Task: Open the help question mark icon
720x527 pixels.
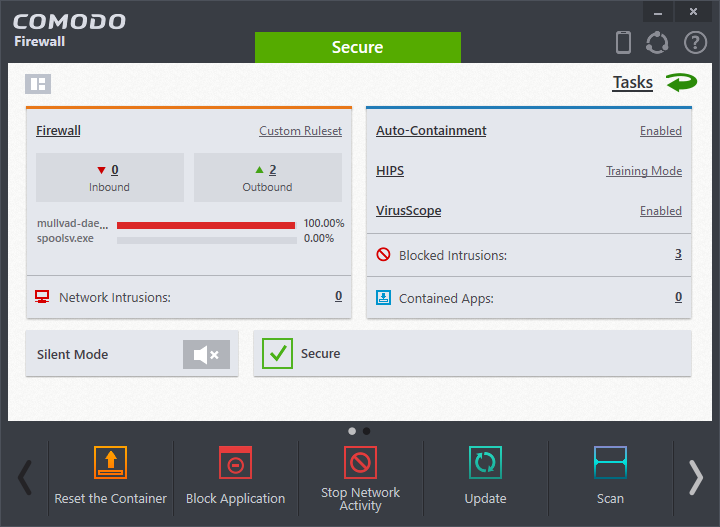Action: tap(695, 43)
